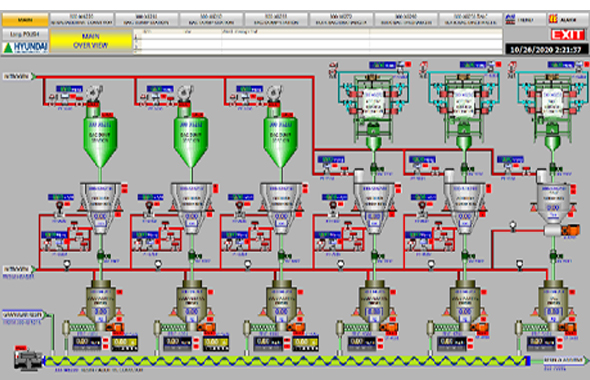Select the orange screw feeder motor under leftmost weigh hopper
This screenshot has width=590, height=380.
tap(115, 327)
